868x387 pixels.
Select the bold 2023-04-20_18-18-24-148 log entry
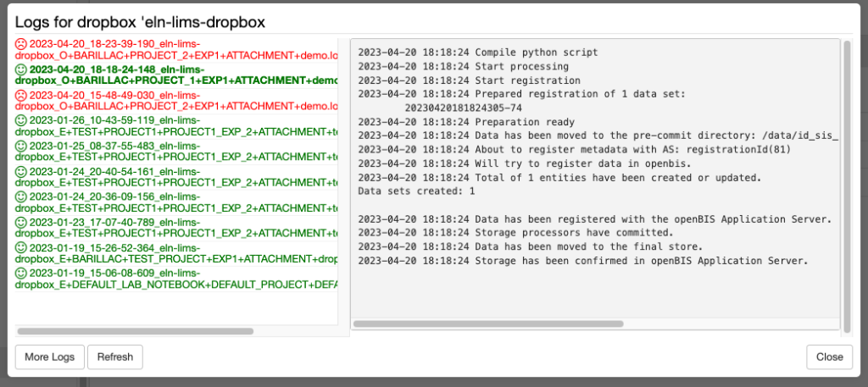coord(176,75)
